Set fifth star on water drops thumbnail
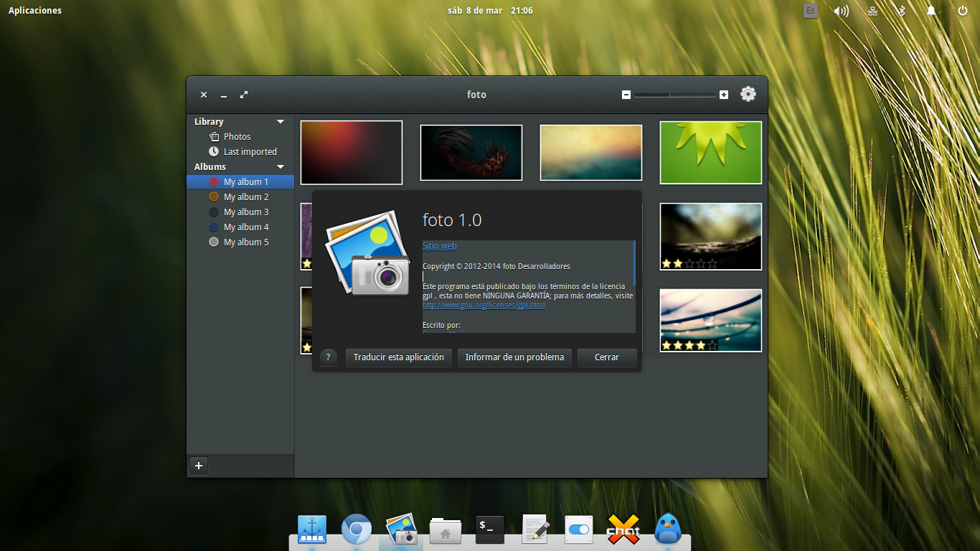980x551 pixels. click(x=712, y=345)
